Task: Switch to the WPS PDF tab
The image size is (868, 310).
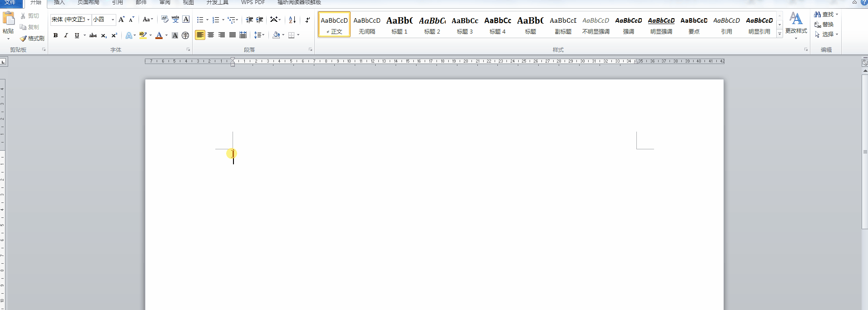Action: [x=253, y=3]
